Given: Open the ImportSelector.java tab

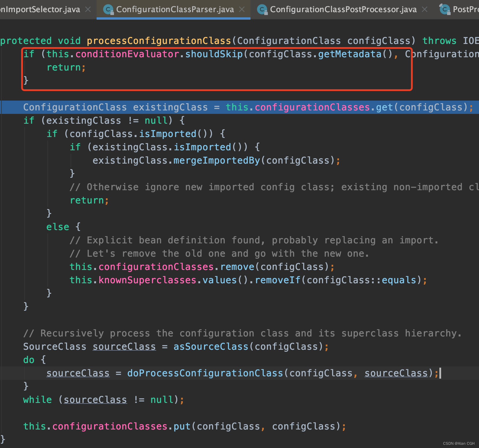Looking at the screenshot, I should 40,10.
